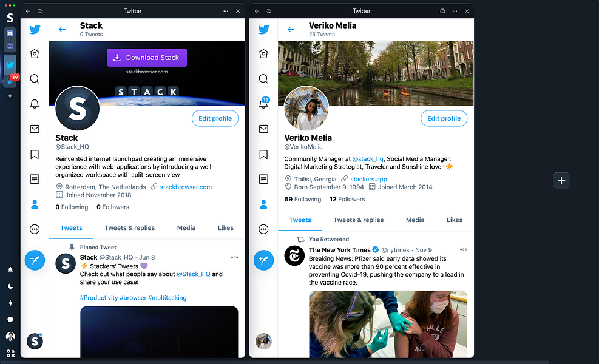Open Explore search in the Veriko Melia pane

click(263, 79)
